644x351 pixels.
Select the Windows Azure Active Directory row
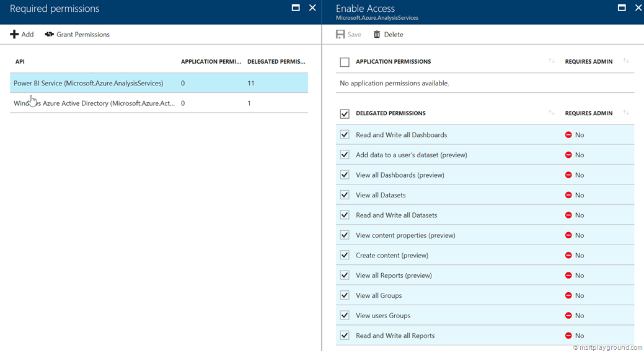(159, 103)
